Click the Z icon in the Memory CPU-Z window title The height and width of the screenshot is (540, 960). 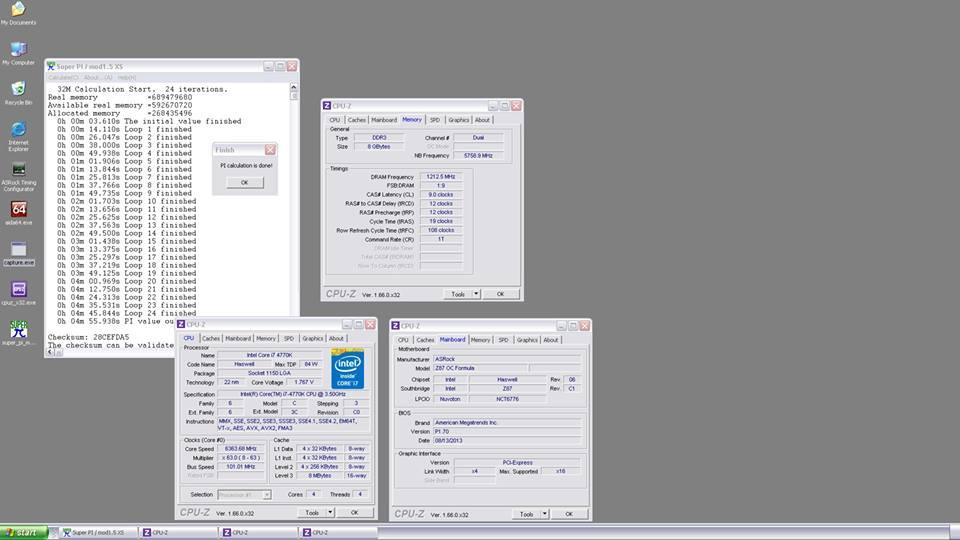point(327,106)
